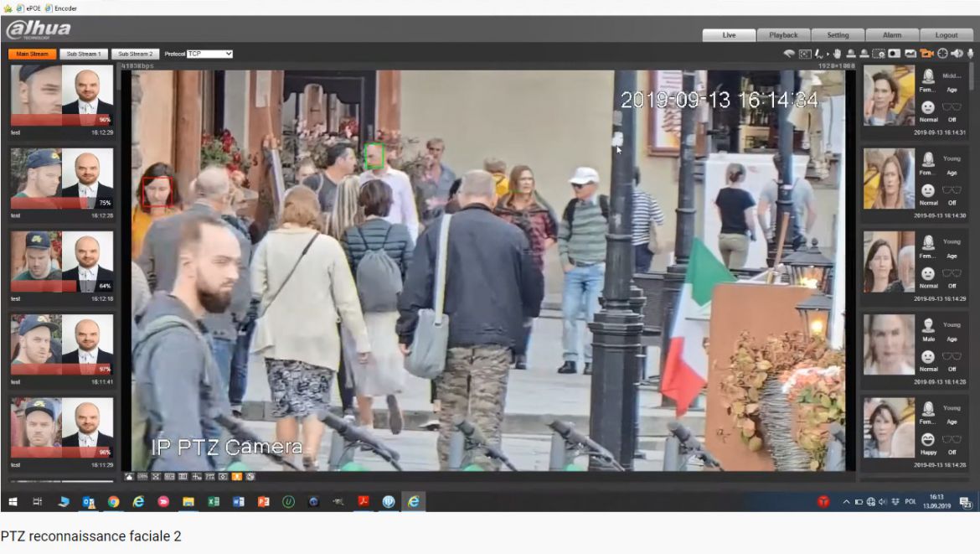Open the 75% face match at 16:12:28
This screenshot has width=980, height=554.
pos(62,179)
